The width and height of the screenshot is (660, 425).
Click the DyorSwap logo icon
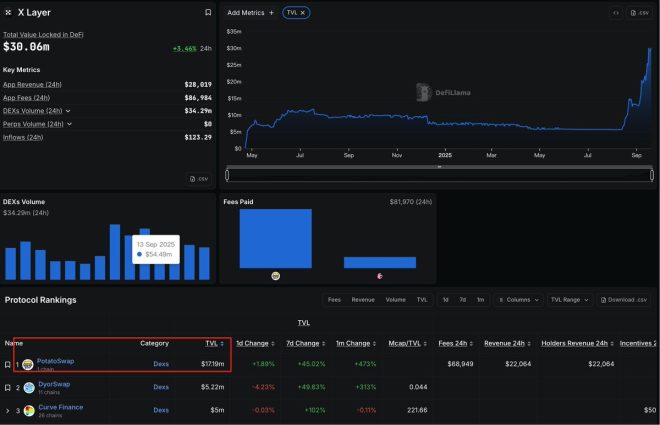tap(29, 388)
